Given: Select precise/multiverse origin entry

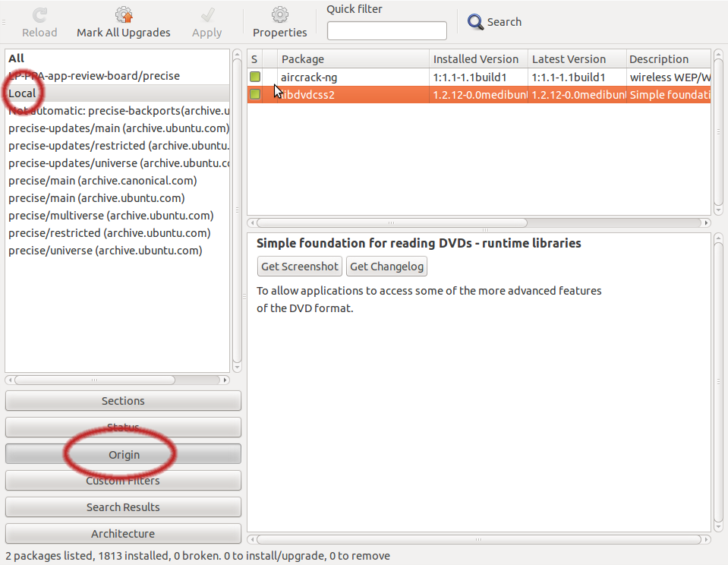Looking at the screenshot, I should pyautogui.click(x=111, y=216).
